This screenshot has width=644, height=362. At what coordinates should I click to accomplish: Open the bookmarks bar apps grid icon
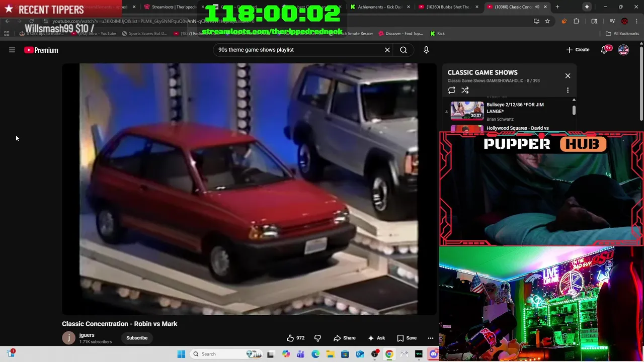(x=7, y=33)
